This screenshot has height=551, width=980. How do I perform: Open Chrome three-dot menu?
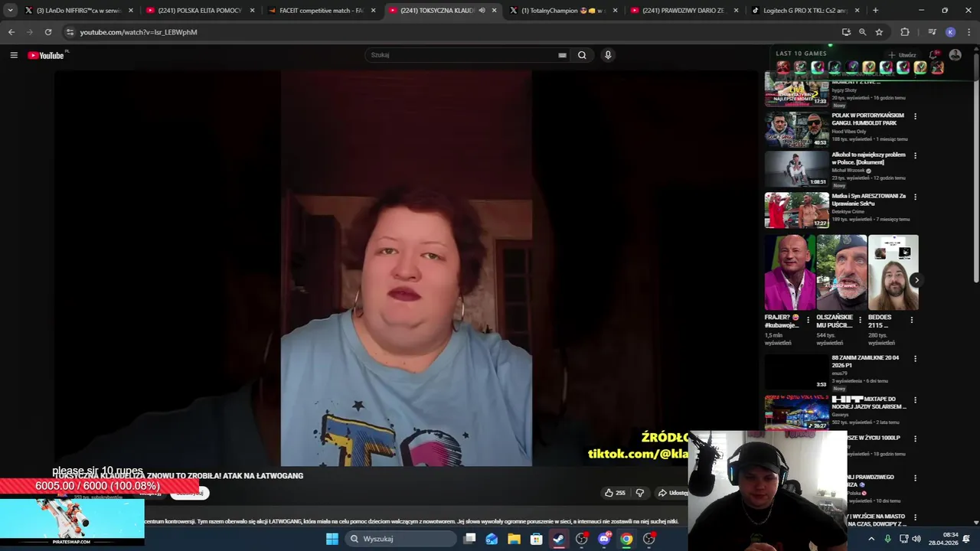coord(968,32)
